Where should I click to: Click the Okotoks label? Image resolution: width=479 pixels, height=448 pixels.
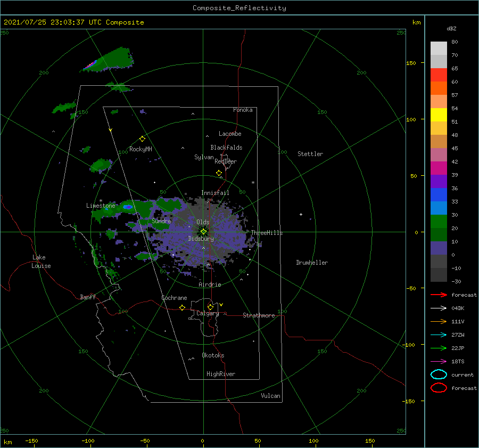(213, 355)
